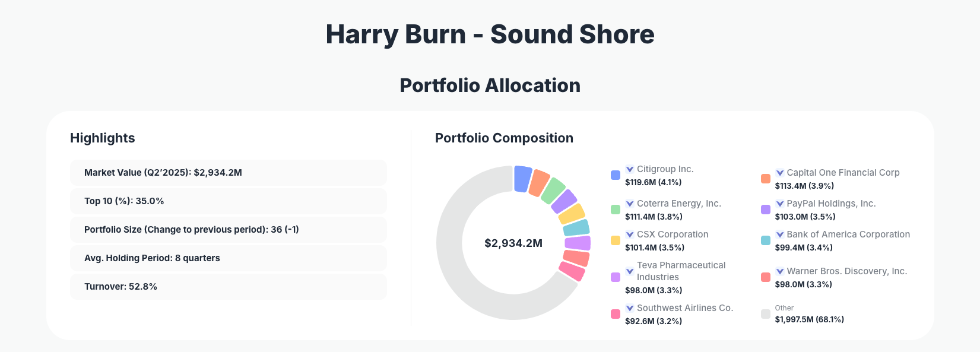Screen dimensions: 980x352
Task: Click the $2,934.2M label in chart center
Action: coord(513,243)
